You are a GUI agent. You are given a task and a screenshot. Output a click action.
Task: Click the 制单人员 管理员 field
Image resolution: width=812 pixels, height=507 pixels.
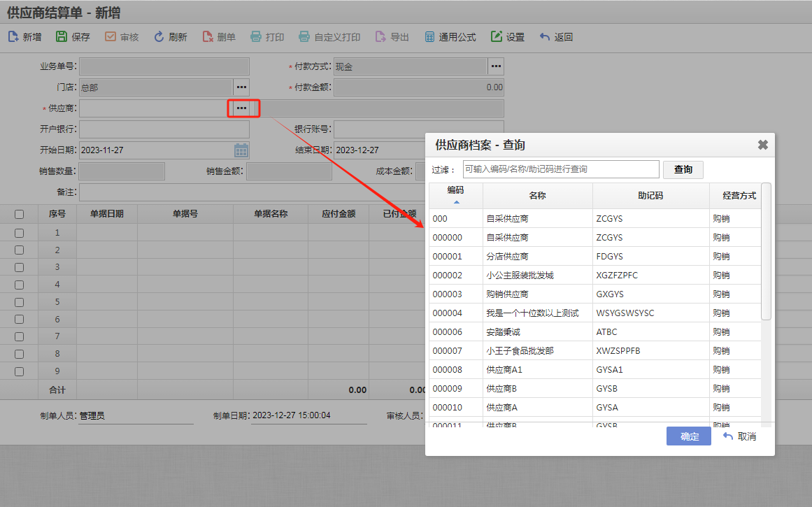pos(136,416)
